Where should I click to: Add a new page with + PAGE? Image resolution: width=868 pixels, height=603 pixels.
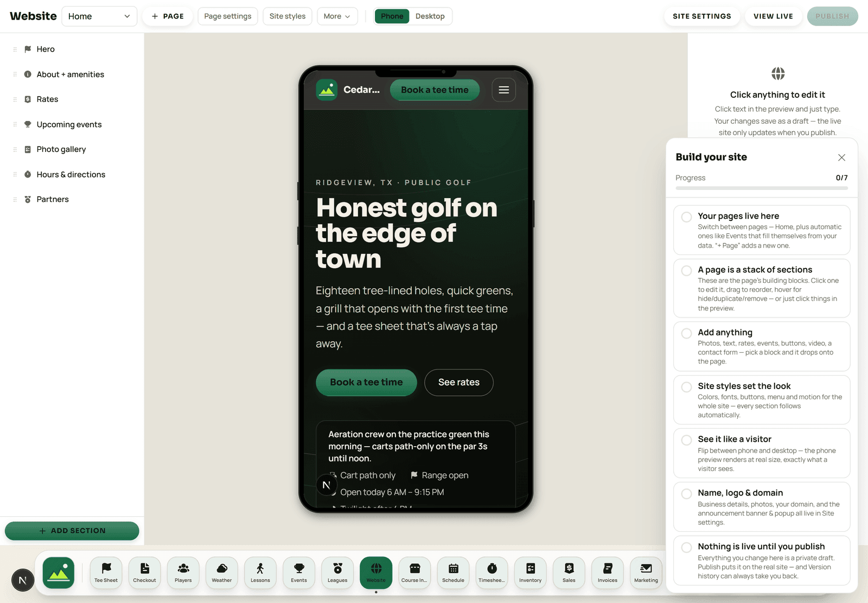pyautogui.click(x=168, y=16)
